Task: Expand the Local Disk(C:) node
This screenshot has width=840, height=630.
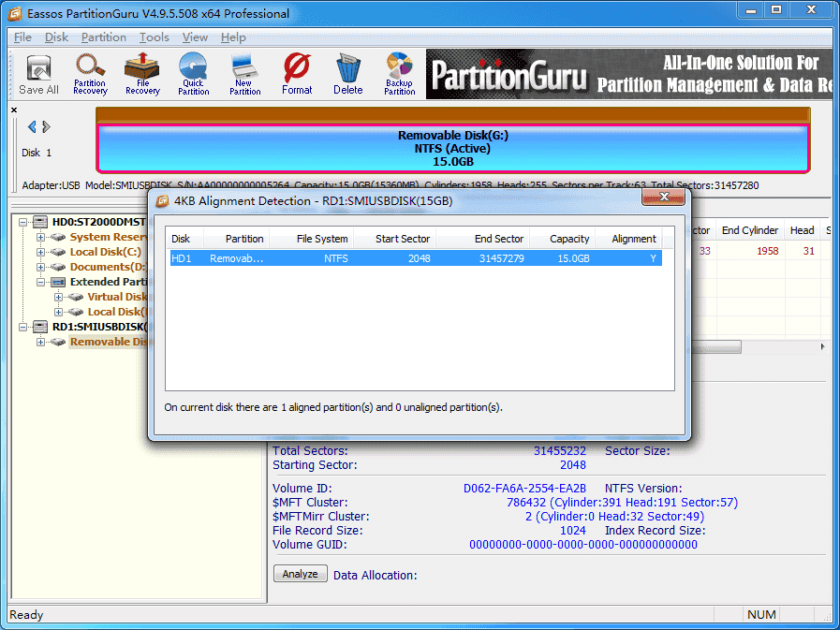Action: (40, 252)
